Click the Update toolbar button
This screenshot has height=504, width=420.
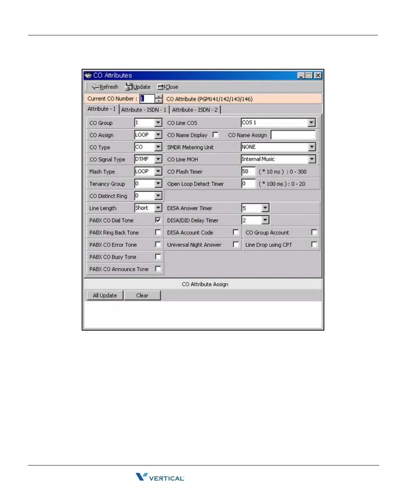coord(138,87)
